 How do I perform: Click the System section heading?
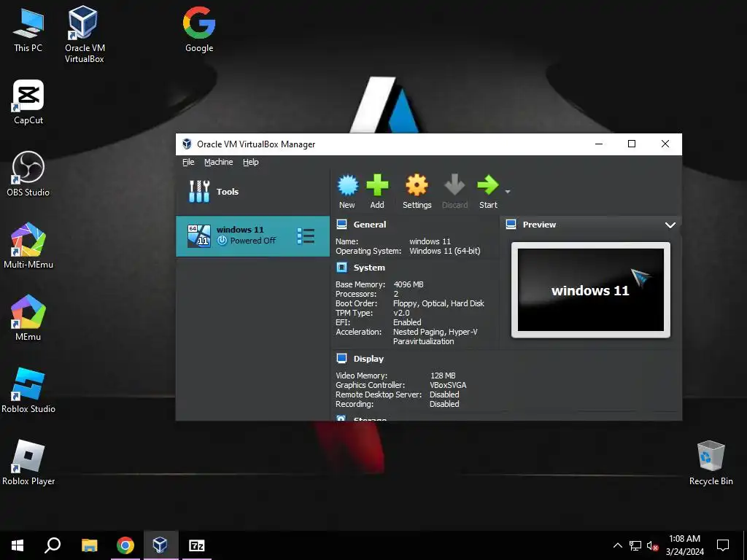tap(369, 268)
